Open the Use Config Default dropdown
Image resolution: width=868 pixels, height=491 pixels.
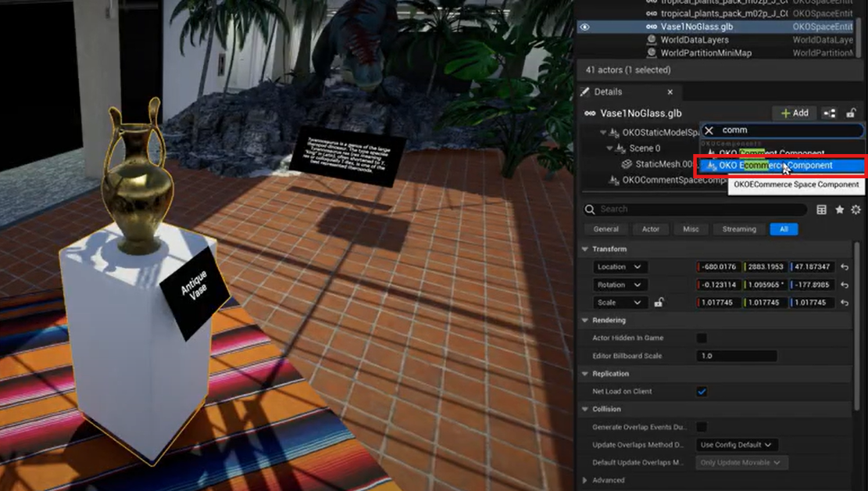click(735, 445)
